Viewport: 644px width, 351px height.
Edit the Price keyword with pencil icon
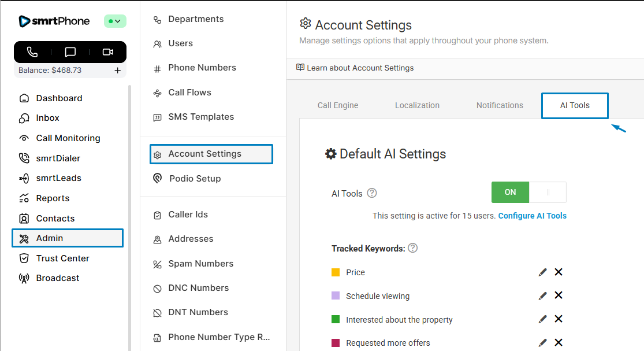[x=542, y=272]
